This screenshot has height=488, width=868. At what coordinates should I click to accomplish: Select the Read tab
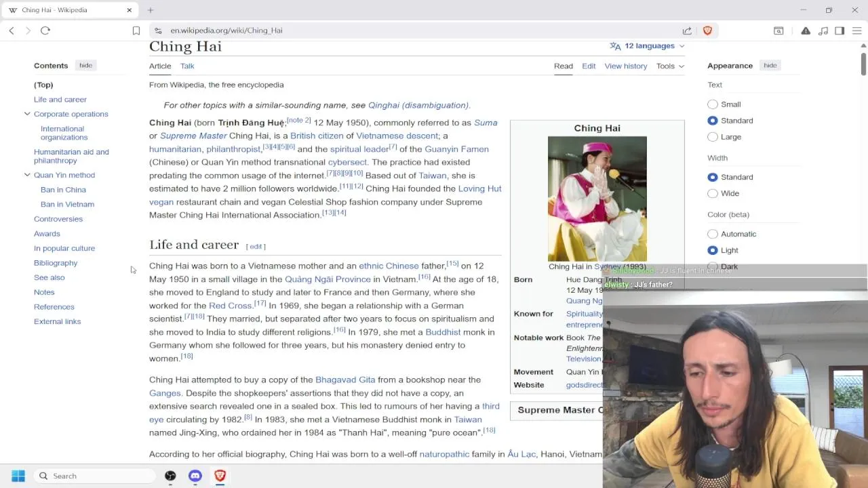tap(564, 66)
